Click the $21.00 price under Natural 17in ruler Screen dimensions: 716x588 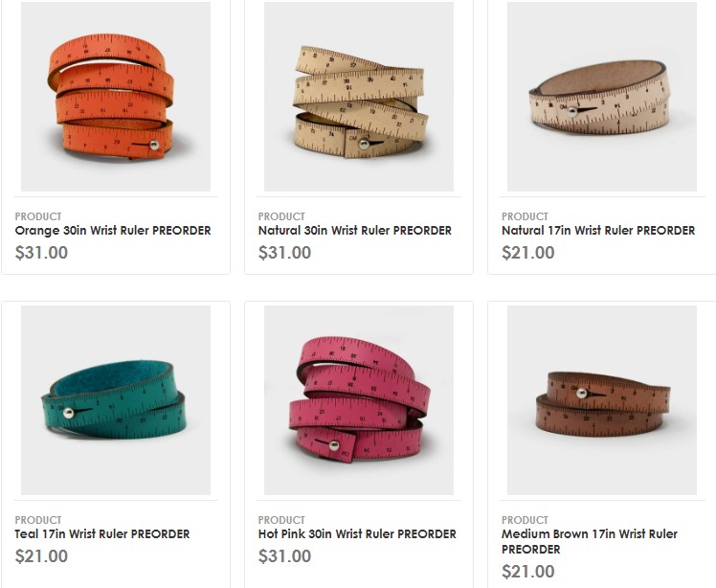pos(528,252)
